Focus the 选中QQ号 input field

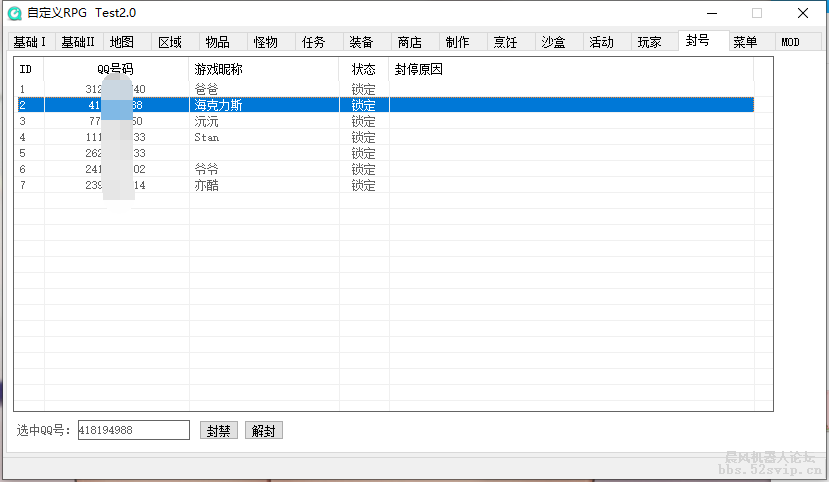[x=133, y=430]
